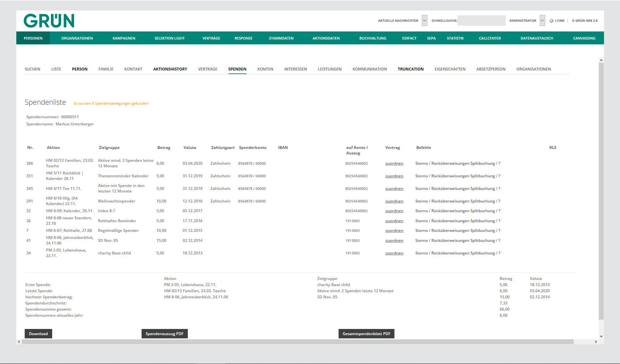Image resolution: width=620 pixels, height=364 pixels.
Task: Expand the Aktuelle Nachrichten dropdown
Action: point(425,21)
